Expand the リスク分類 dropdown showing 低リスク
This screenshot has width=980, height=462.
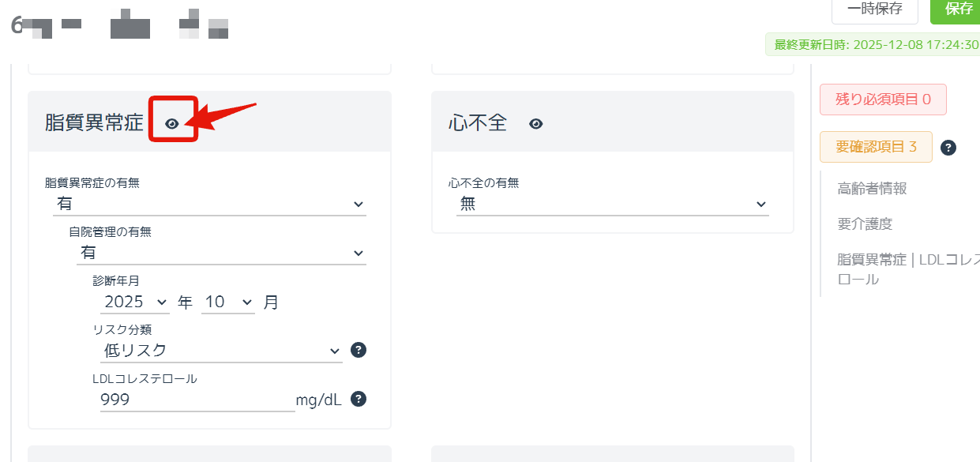click(221, 351)
